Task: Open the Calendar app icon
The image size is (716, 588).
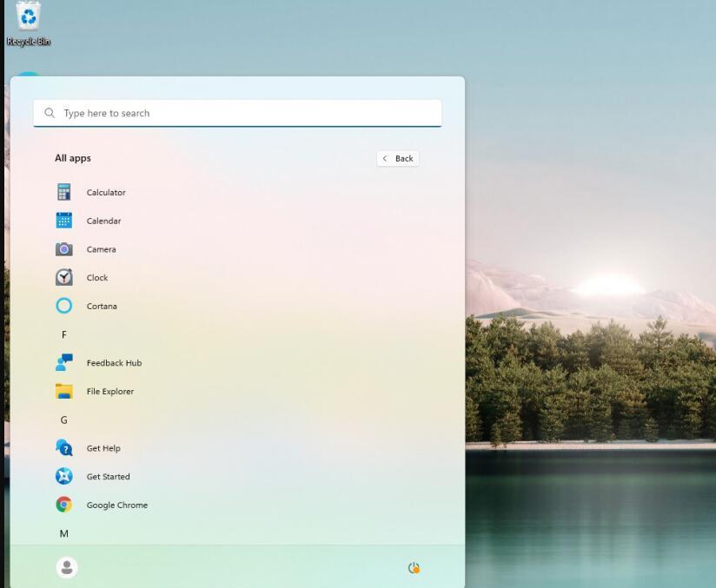Action: pos(64,221)
